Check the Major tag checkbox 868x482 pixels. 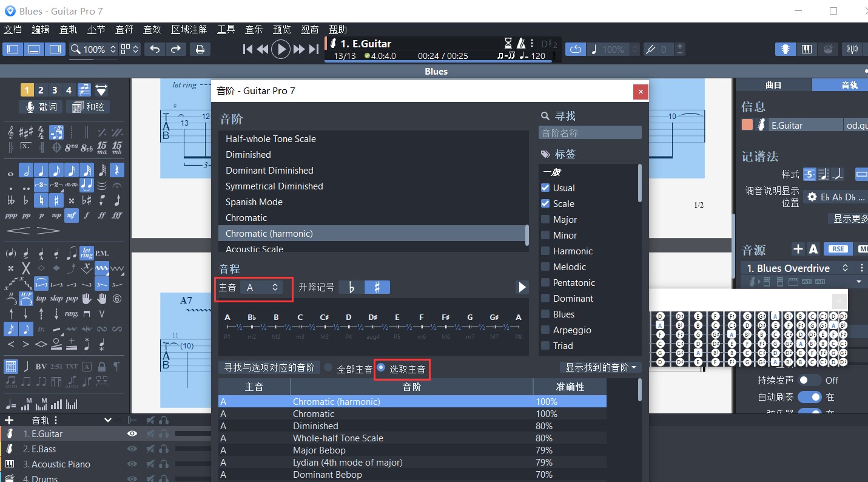tap(545, 219)
